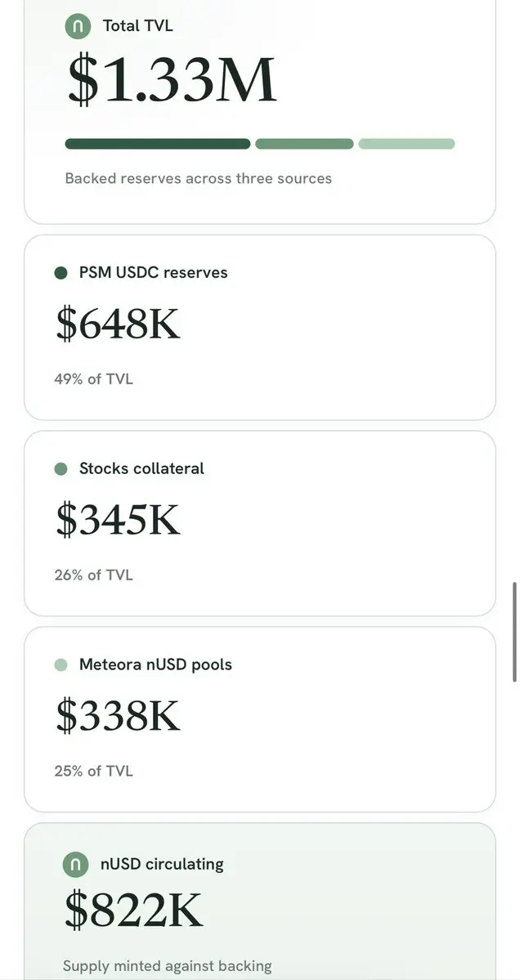Image resolution: width=520 pixels, height=980 pixels.
Task: Click the nUSD circulating logo icon
Action: pos(75,865)
